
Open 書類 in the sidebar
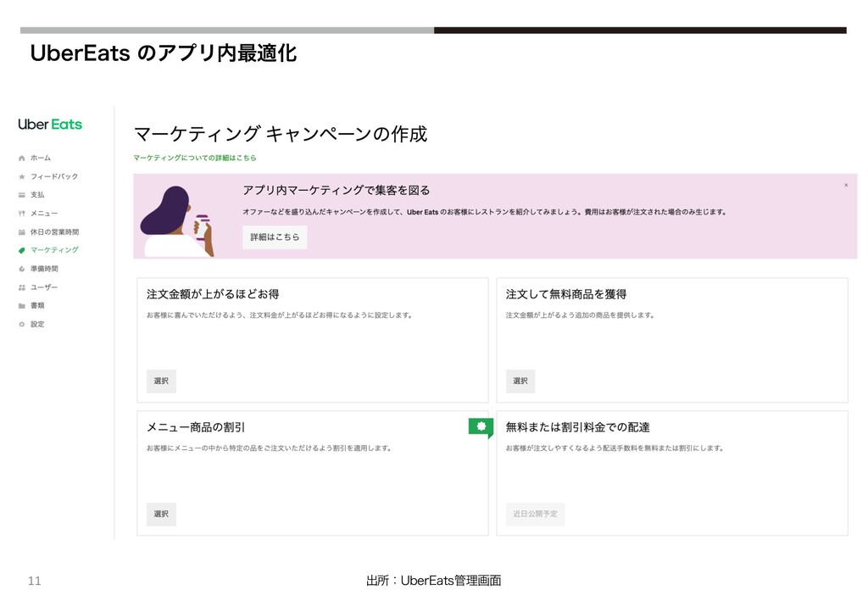click(37, 305)
